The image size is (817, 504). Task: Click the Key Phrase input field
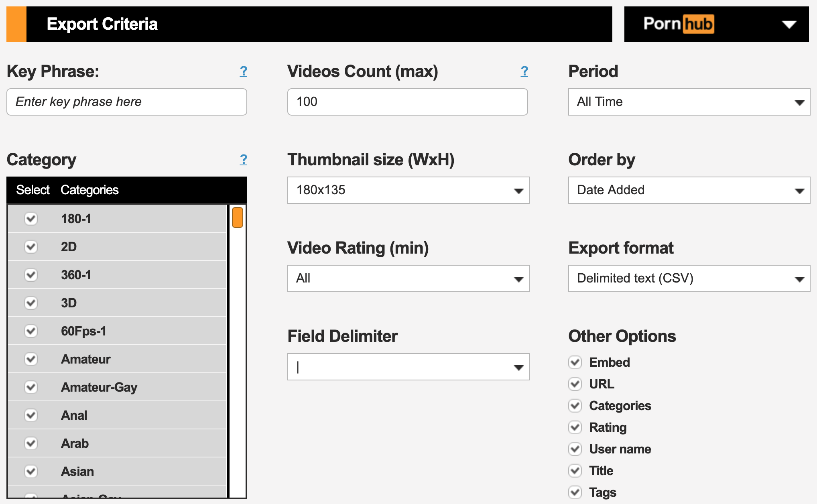pos(126,102)
